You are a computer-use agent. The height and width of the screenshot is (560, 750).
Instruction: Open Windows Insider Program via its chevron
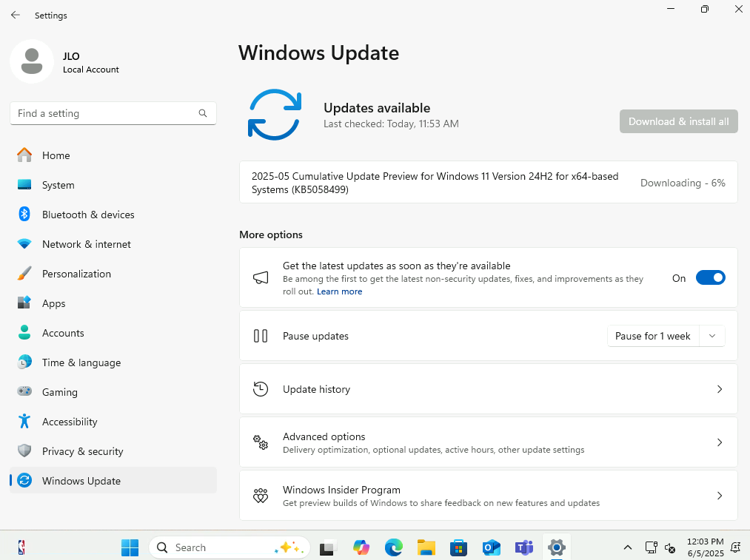(x=720, y=496)
